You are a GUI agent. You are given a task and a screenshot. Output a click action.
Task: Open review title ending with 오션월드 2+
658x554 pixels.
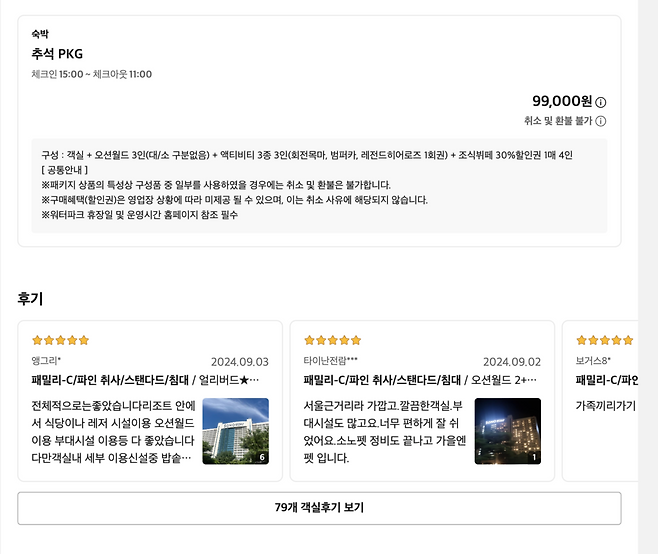point(420,380)
